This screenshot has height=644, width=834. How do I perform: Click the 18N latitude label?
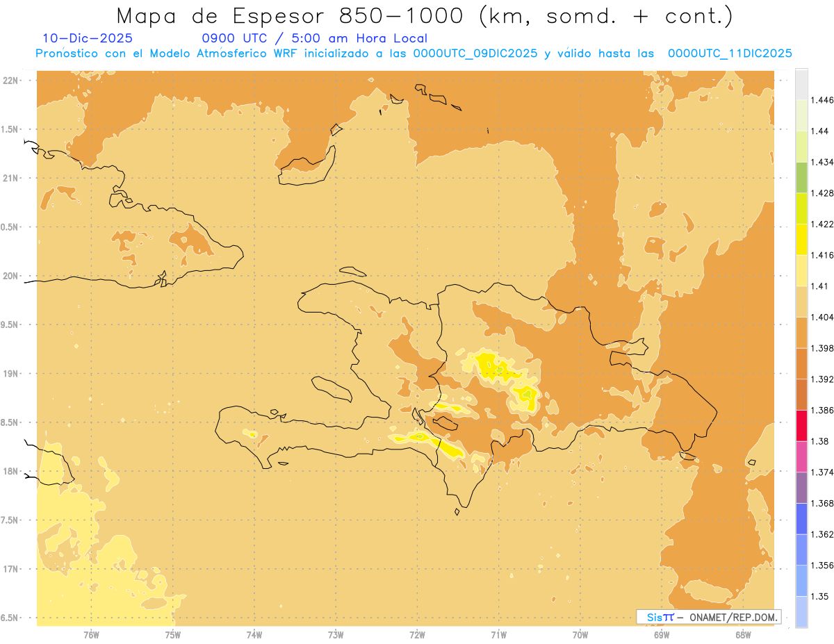[12, 471]
